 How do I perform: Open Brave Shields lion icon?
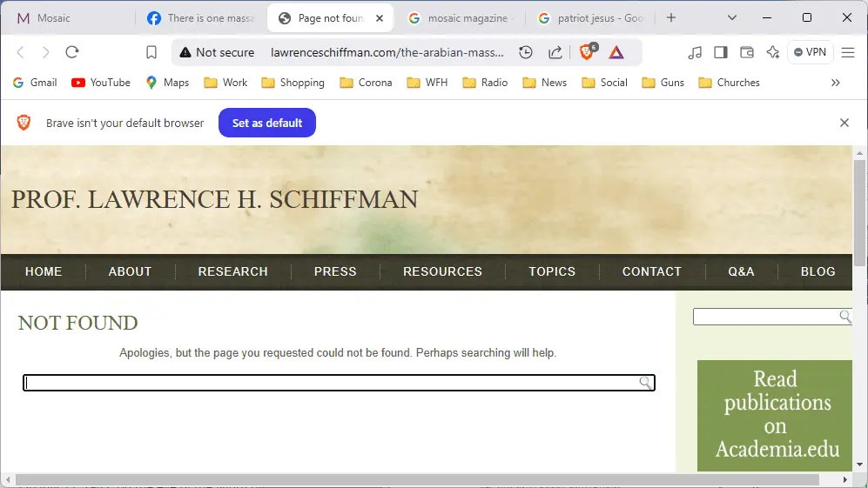coord(587,52)
